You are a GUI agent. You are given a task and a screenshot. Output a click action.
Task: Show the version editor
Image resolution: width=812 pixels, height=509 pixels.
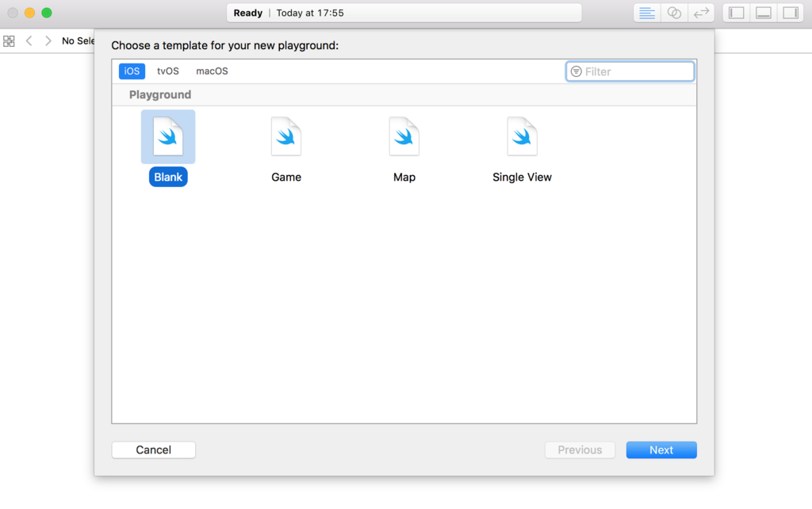click(701, 13)
